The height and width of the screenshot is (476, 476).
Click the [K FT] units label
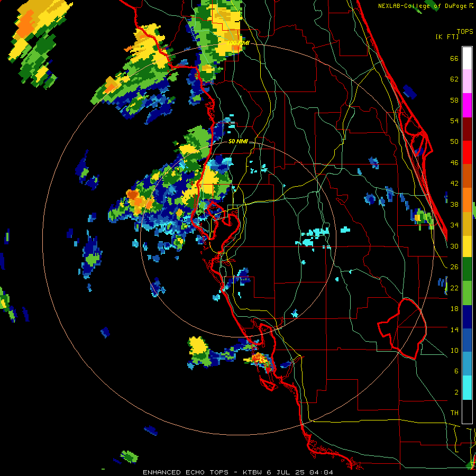pyautogui.click(x=447, y=36)
